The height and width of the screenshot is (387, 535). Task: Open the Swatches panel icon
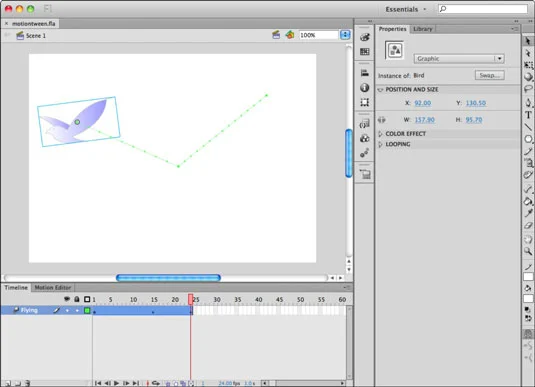[364, 52]
